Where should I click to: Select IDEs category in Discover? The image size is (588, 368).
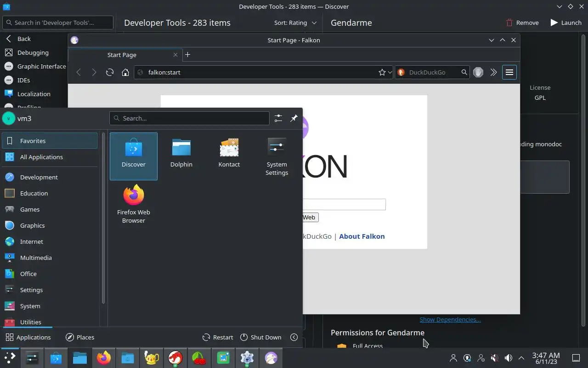(x=34, y=80)
